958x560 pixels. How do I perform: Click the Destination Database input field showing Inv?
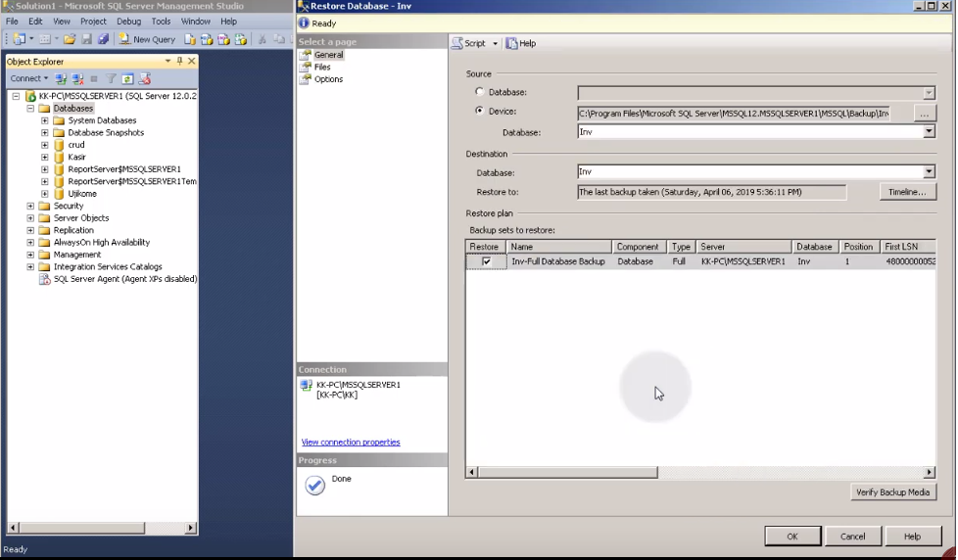750,171
